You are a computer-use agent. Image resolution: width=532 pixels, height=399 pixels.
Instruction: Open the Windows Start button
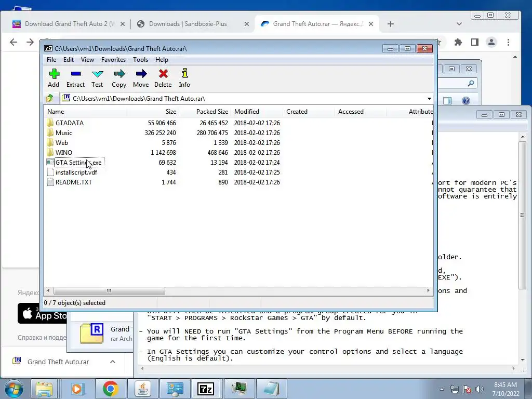[x=14, y=389]
